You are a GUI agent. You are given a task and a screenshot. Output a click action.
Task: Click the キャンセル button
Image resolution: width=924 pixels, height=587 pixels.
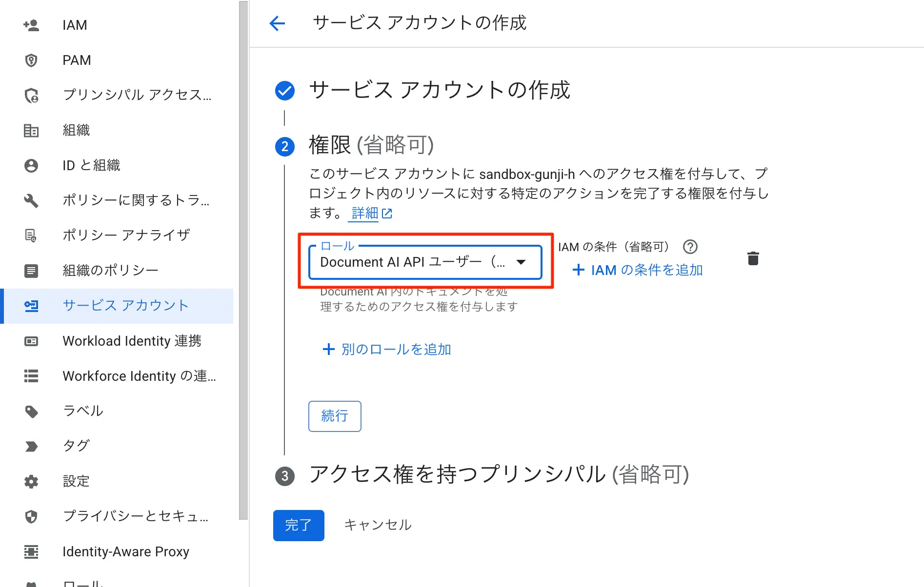(x=378, y=525)
